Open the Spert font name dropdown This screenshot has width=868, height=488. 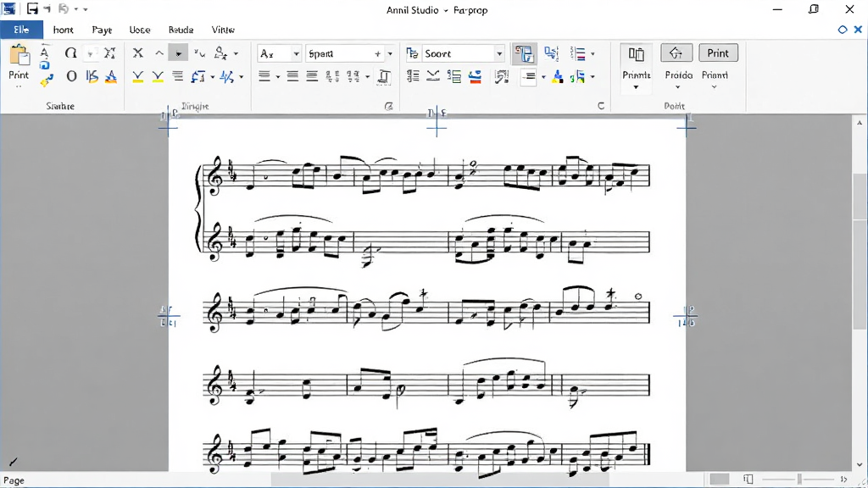[390, 53]
